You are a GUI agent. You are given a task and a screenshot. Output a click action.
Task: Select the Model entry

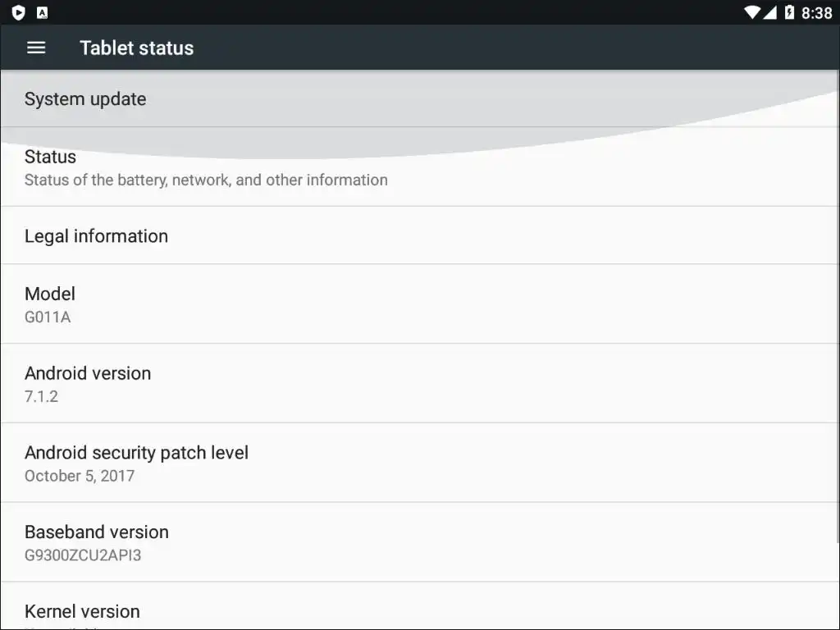(50, 294)
